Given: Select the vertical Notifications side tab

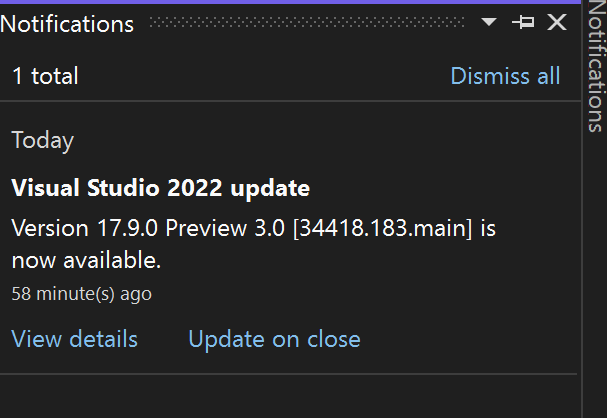Looking at the screenshot, I should pyautogui.click(x=596, y=66).
